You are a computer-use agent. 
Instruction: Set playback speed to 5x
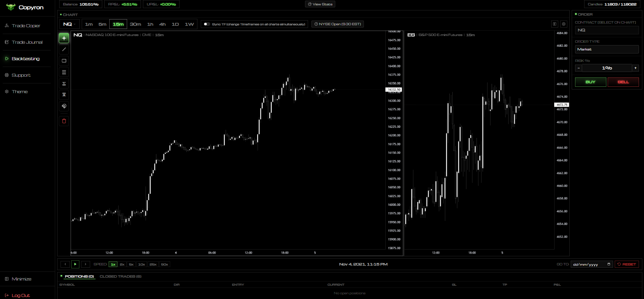click(x=131, y=264)
